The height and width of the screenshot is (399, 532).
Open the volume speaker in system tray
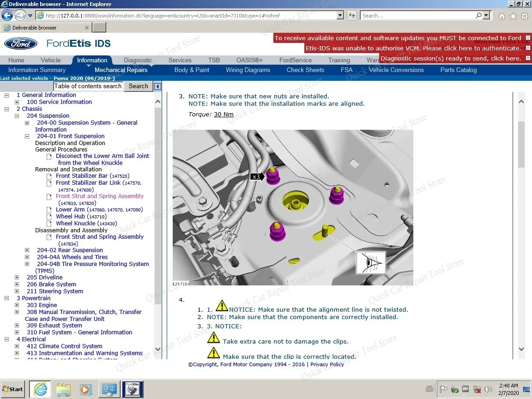[x=488, y=389]
